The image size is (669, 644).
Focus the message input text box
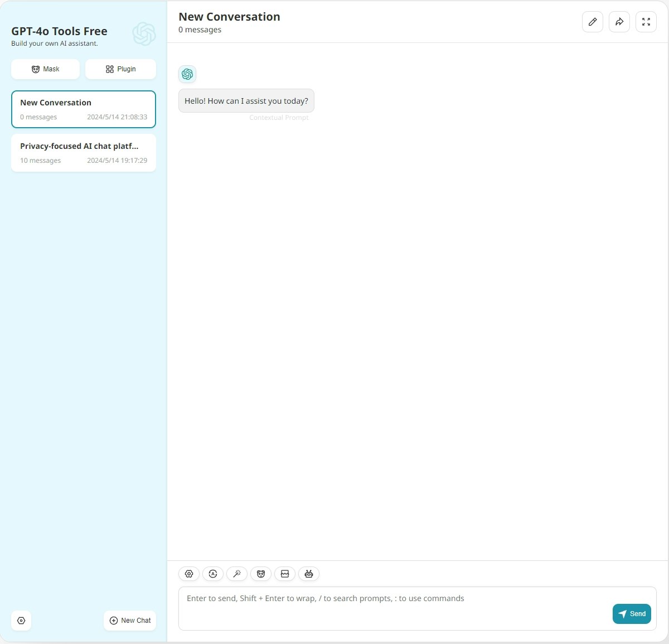coord(418,608)
